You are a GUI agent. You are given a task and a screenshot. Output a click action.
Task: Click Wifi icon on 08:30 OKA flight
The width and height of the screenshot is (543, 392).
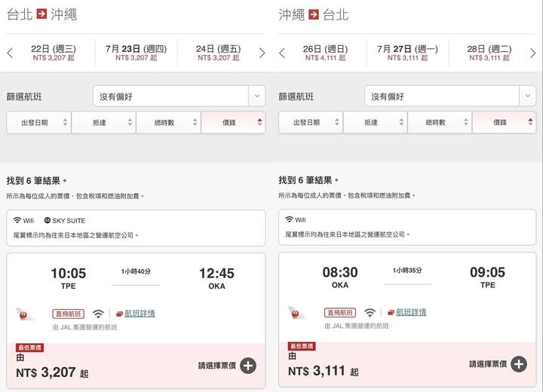[x=370, y=313]
